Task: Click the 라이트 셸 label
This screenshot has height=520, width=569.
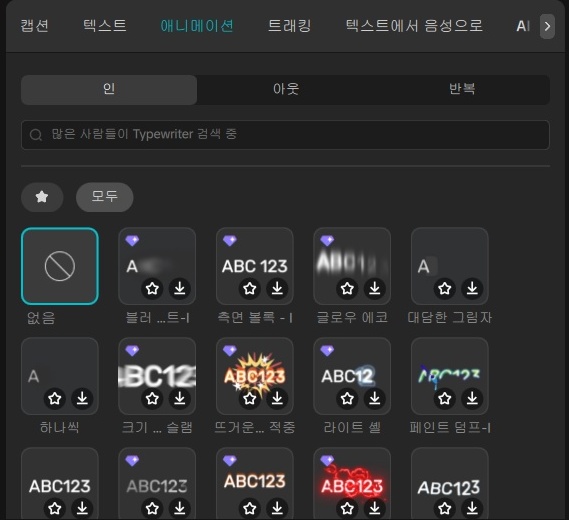Action: click(x=352, y=427)
